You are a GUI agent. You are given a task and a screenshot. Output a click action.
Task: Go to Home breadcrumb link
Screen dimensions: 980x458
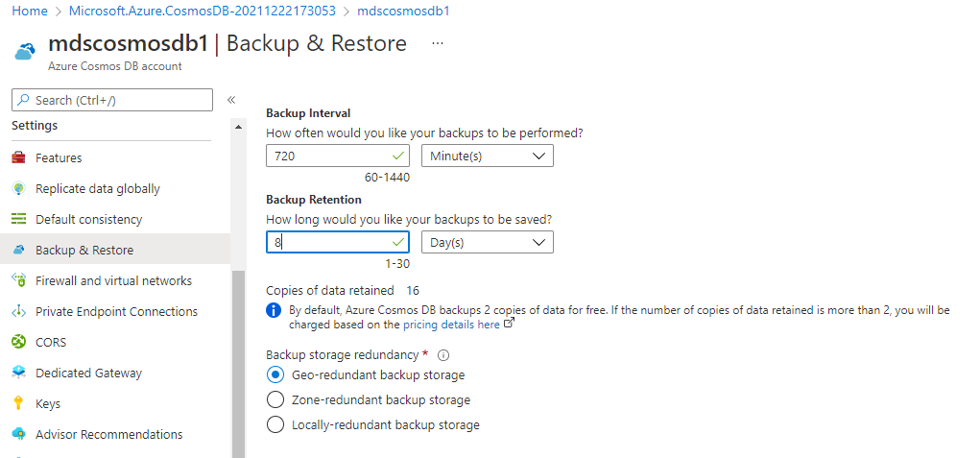click(x=30, y=12)
